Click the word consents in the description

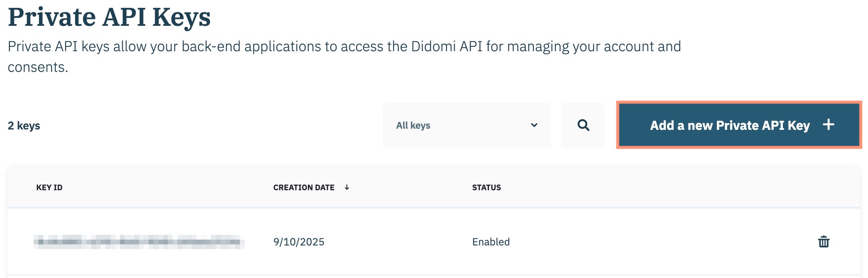click(x=38, y=67)
